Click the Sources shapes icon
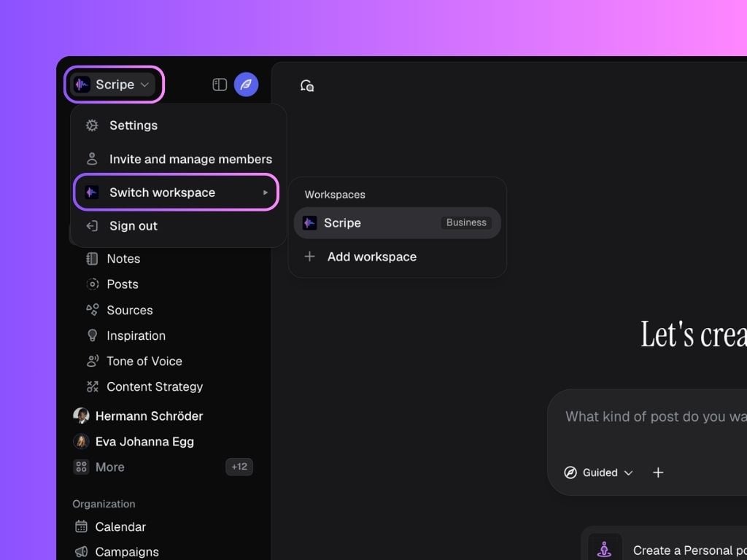The height and width of the screenshot is (560, 747). click(x=93, y=309)
